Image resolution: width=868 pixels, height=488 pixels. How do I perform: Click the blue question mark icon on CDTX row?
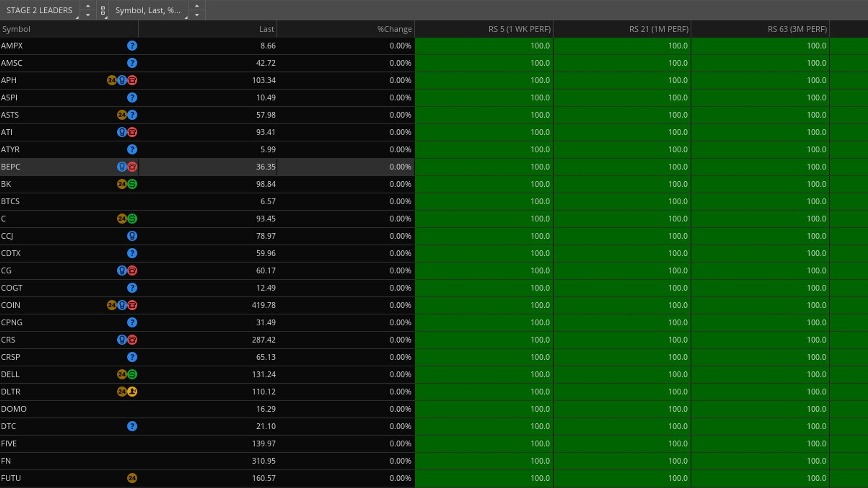pos(132,253)
